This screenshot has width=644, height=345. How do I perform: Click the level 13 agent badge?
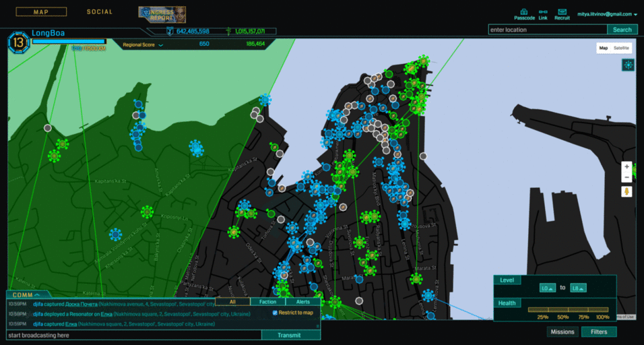[x=18, y=42]
